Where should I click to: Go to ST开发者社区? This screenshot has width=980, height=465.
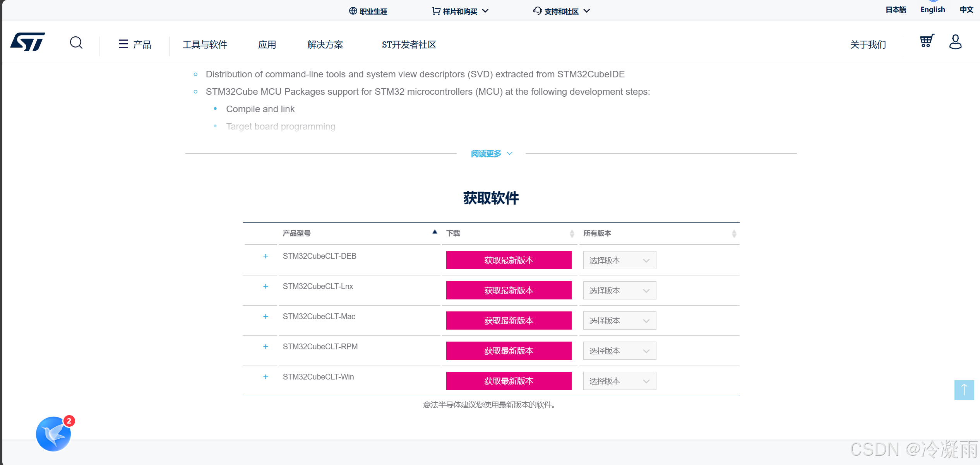[409, 44]
